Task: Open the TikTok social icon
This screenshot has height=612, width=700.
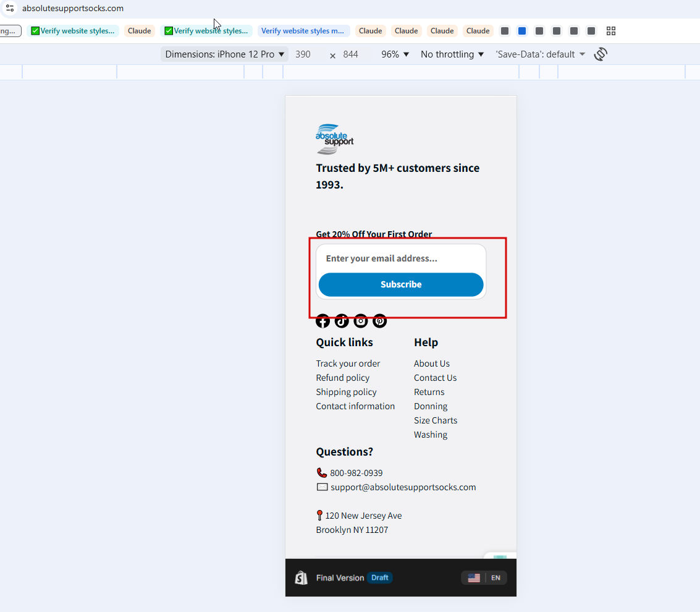Action: (342, 321)
